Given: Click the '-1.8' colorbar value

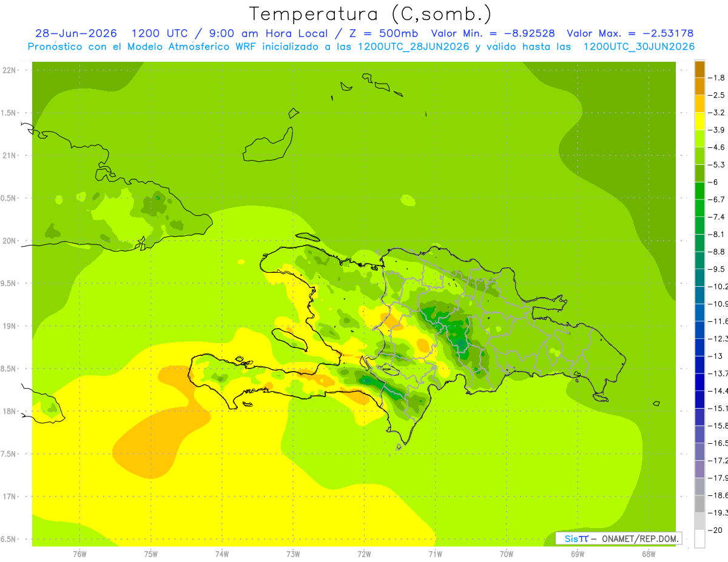Looking at the screenshot, I should pyautogui.click(x=716, y=78).
